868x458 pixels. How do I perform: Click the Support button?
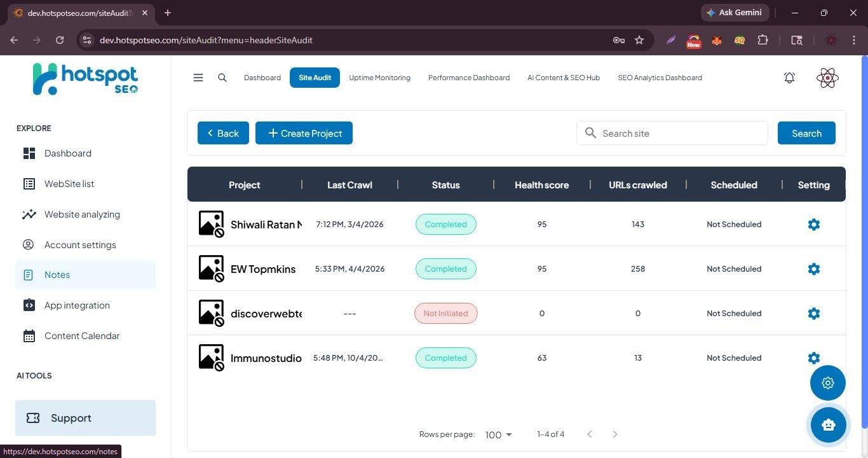pos(85,418)
